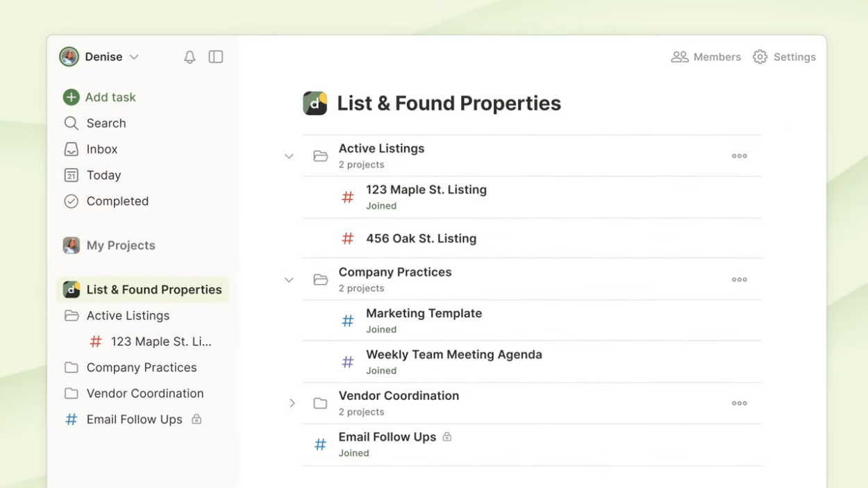This screenshot has height=488, width=868.
Task: Click Vendor Coordination folder icon in main list
Action: pyautogui.click(x=320, y=403)
